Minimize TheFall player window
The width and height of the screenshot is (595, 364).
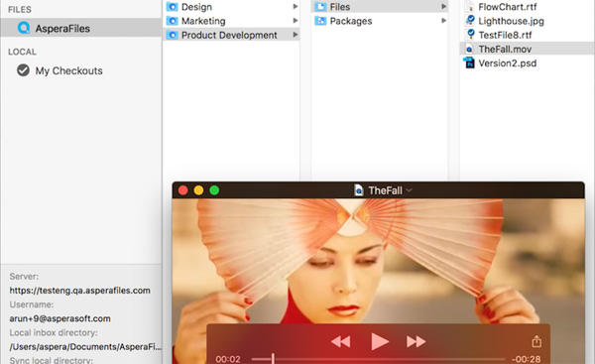tap(198, 190)
